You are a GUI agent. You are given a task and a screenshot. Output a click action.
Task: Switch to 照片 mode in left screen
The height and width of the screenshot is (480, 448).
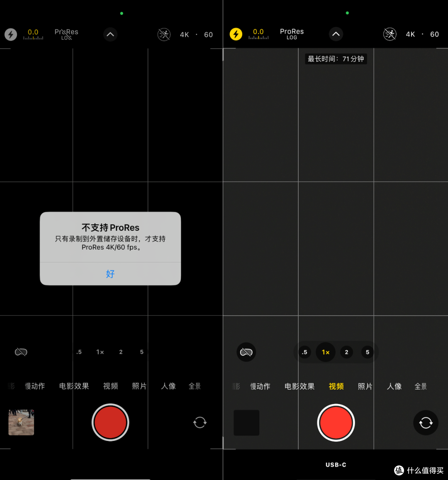[139, 386]
